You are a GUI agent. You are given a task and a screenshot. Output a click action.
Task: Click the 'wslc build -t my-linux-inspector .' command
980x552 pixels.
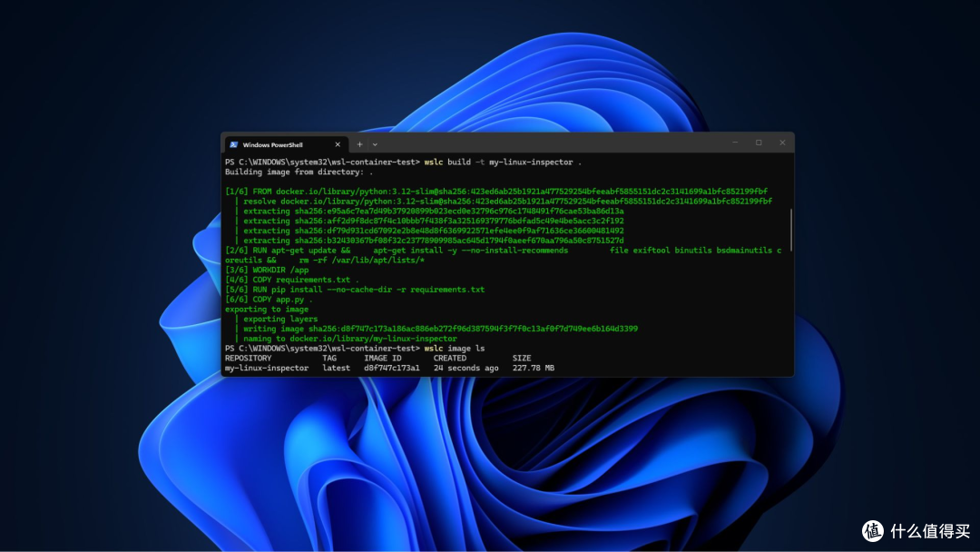pyautogui.click(x=503, y=162)
